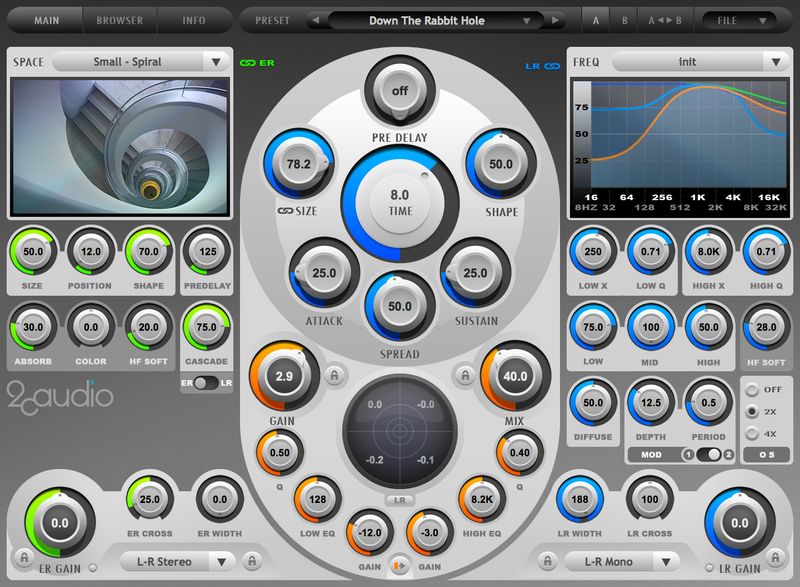The height and width of the screenshot is (587, 800).
Task: Flip the MOD 1/2 switch
Action: tap(711, 454)
